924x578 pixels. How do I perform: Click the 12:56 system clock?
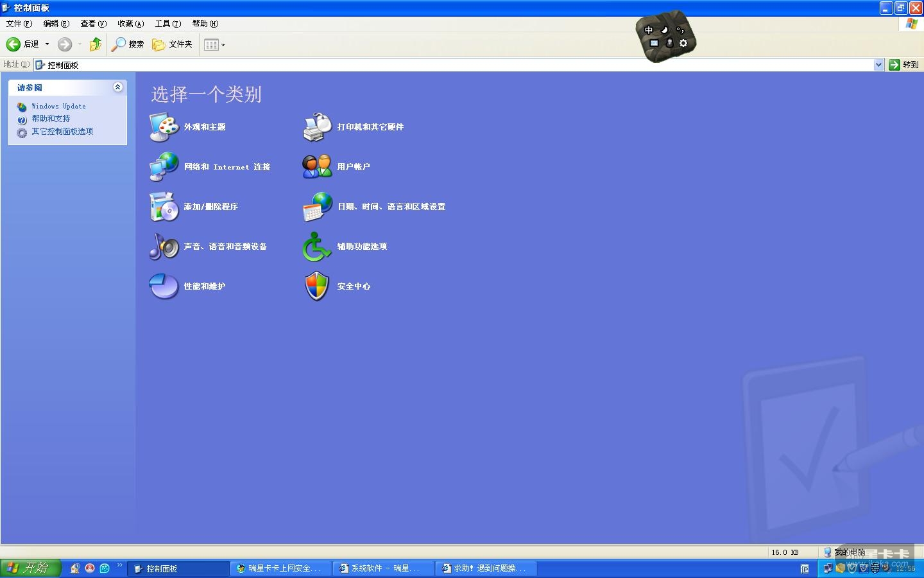(x=905, y=568)
